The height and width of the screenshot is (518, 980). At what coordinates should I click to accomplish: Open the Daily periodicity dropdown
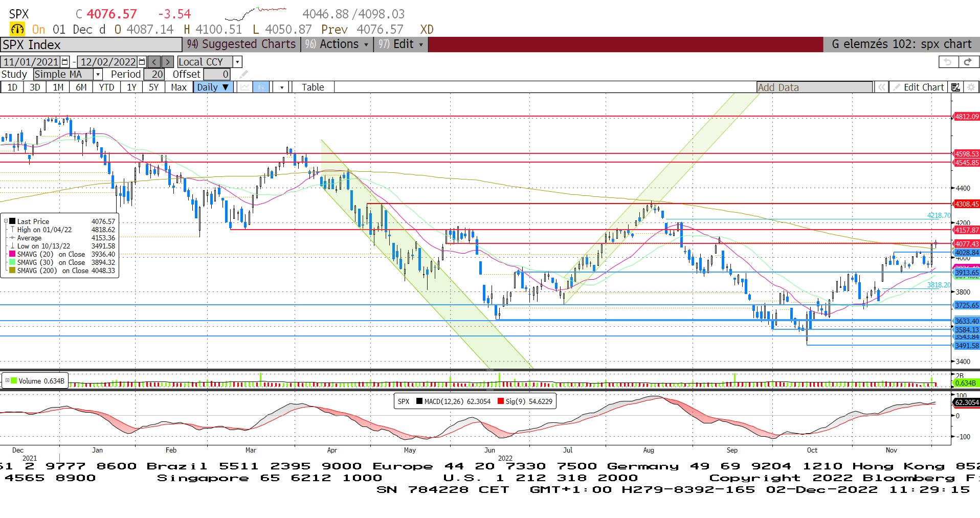(x=214, y=87)
